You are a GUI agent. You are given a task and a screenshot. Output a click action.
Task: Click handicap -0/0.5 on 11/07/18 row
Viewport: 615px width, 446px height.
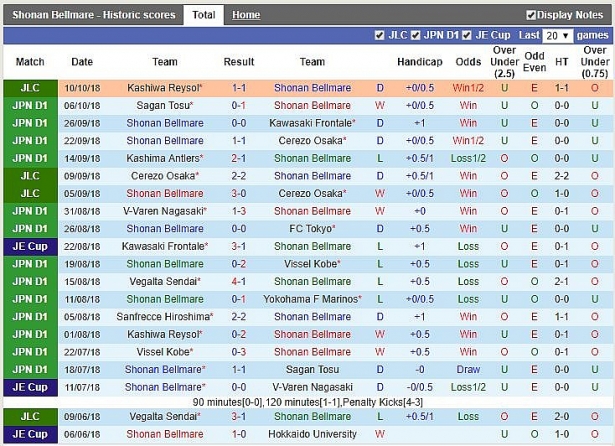(x=420, y=387)
